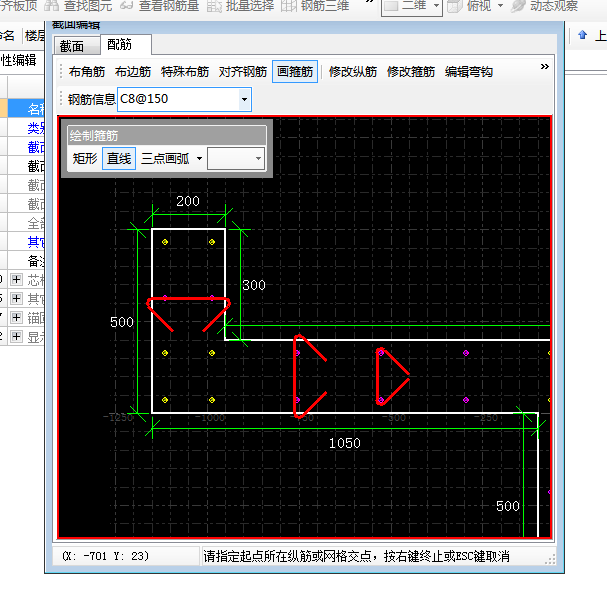Screen dimensions: 607x589
Task: Select the 修改箍筋 tool
Action: click(x=411, y=72)
